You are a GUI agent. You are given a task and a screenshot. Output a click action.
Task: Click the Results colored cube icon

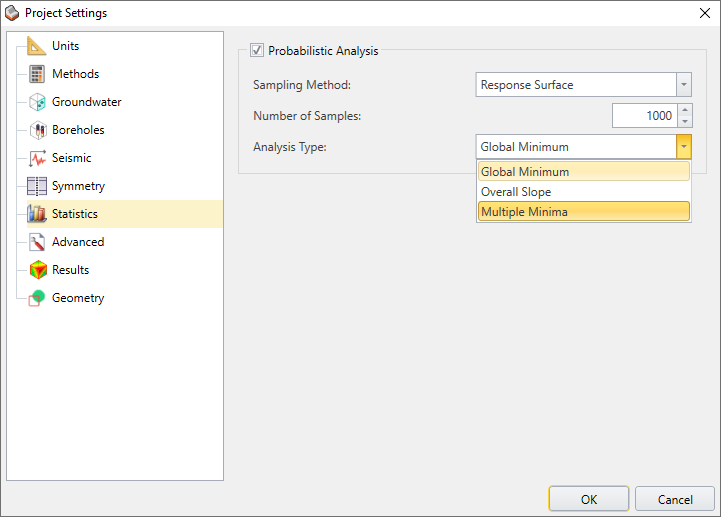(x=38, y=270)
